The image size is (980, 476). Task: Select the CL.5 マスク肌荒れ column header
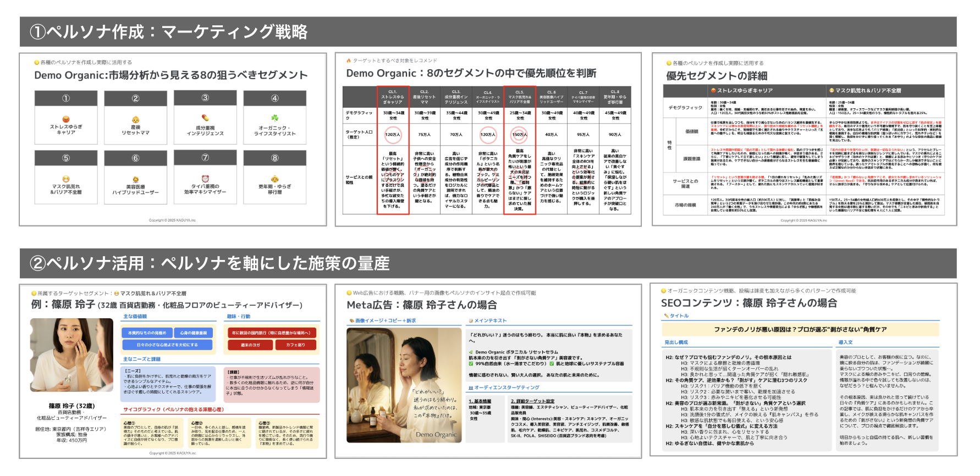519,97
